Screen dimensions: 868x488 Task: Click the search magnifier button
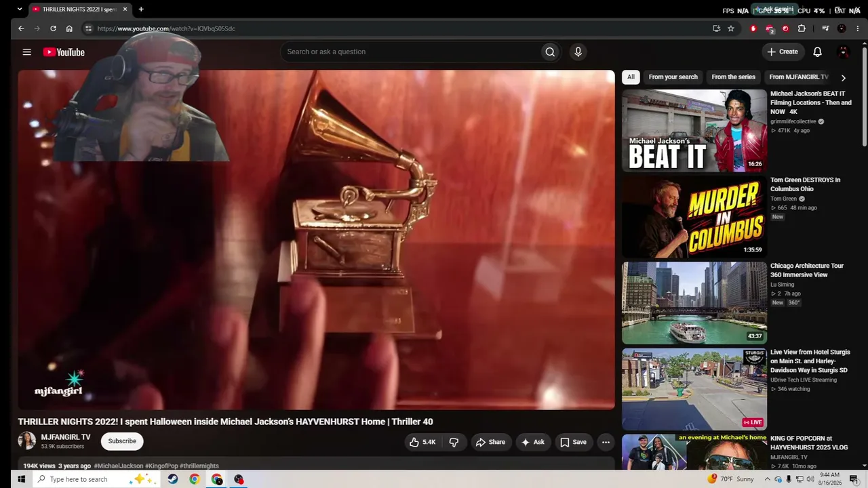[550, 52]
